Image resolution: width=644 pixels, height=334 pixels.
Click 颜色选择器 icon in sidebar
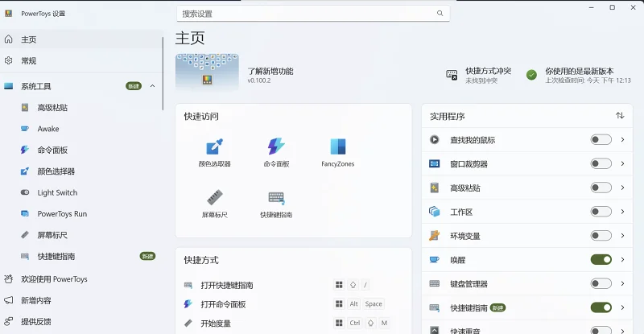(x=25, y=171)
